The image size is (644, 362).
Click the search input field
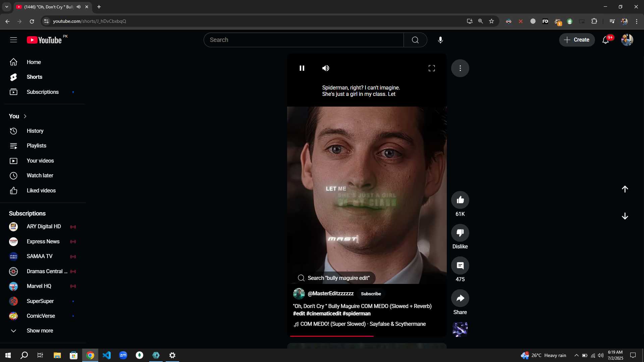pyautogui.click(x=303, y=40)
